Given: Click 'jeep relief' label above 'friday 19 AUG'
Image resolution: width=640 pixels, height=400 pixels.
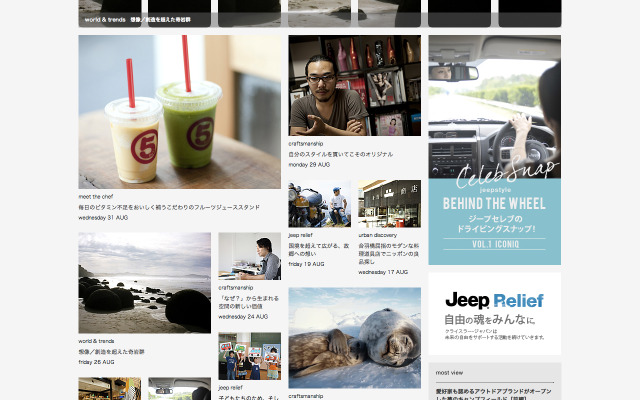Looking at the screenshot, I should click(300, 235).
